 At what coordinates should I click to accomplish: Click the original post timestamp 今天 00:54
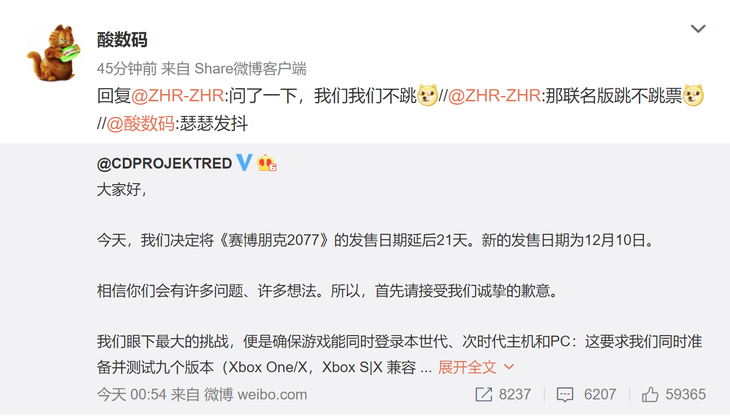tap(132, 395)
